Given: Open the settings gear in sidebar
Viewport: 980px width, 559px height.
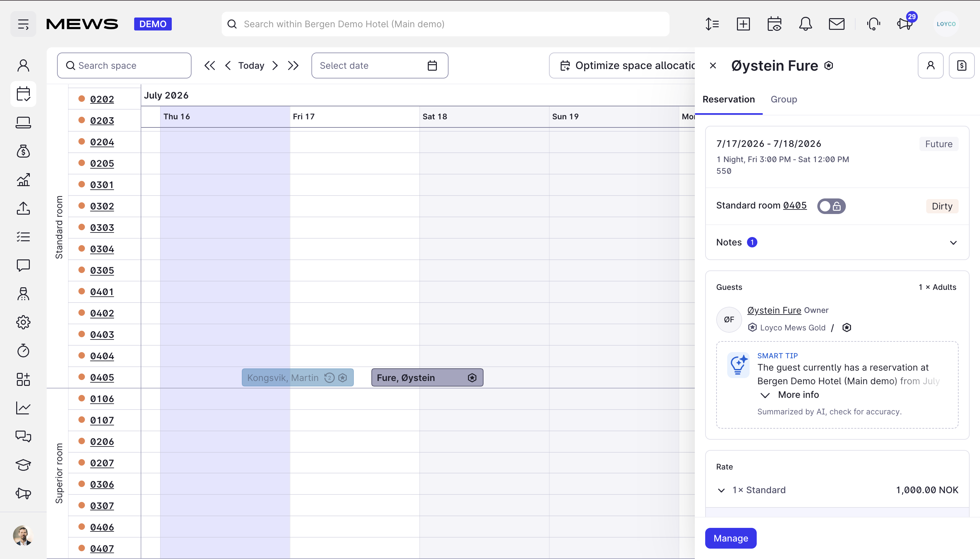Looking at the screenshot, I should click(x=23, y=322).
